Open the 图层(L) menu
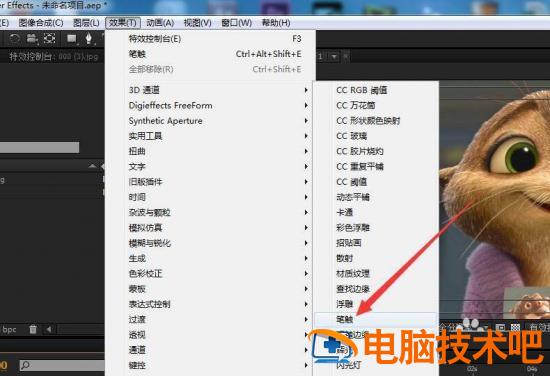This screenshot has width=550, height=376. [x=86, y=23]
